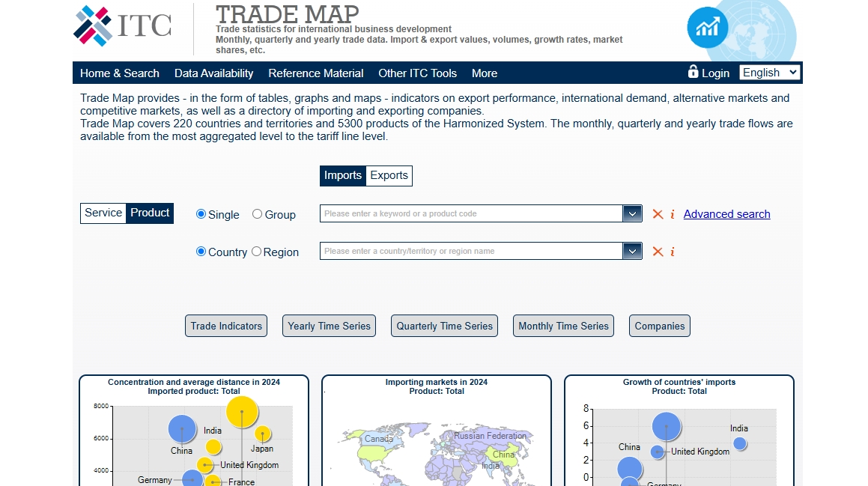Click the 'Growth of countries' imports' chart title

679,382
